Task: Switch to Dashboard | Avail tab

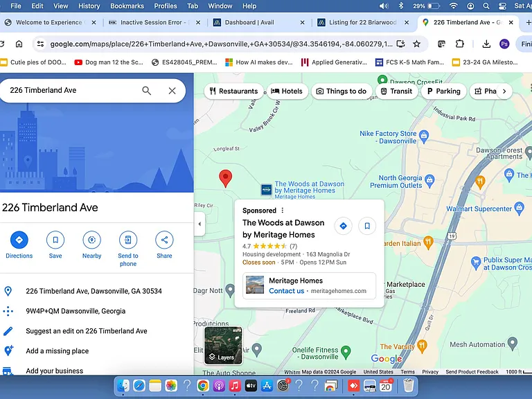Action: [259, 22]
